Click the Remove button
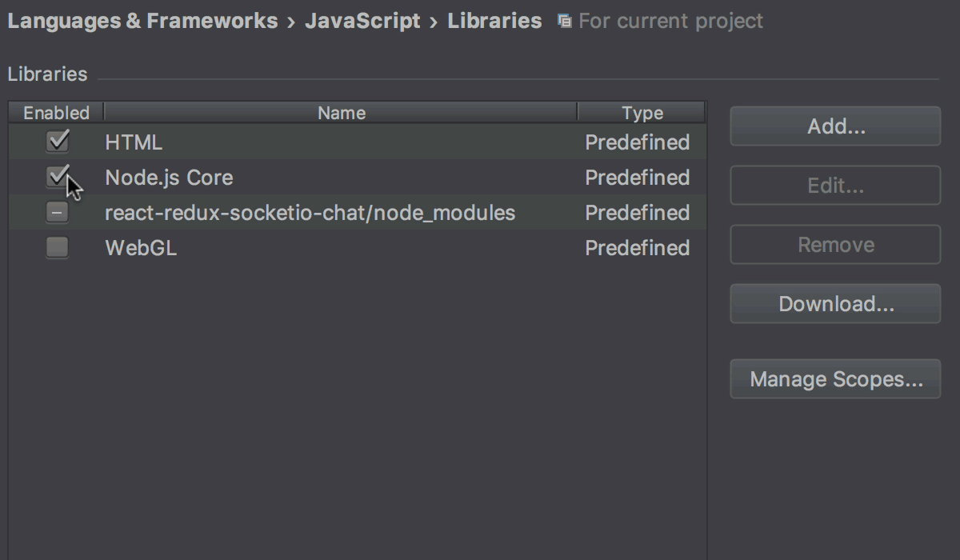Image resolution: width=960 pixels, height=560 pixels. 834,244
